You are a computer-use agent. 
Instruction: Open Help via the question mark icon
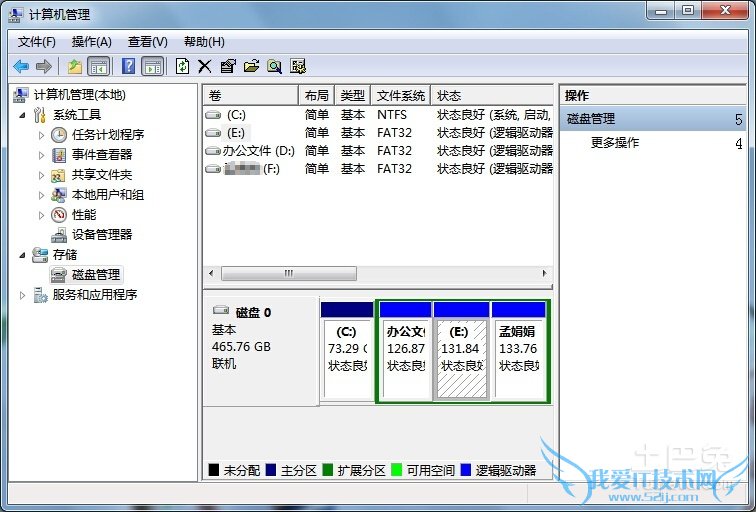pos(129,66)
